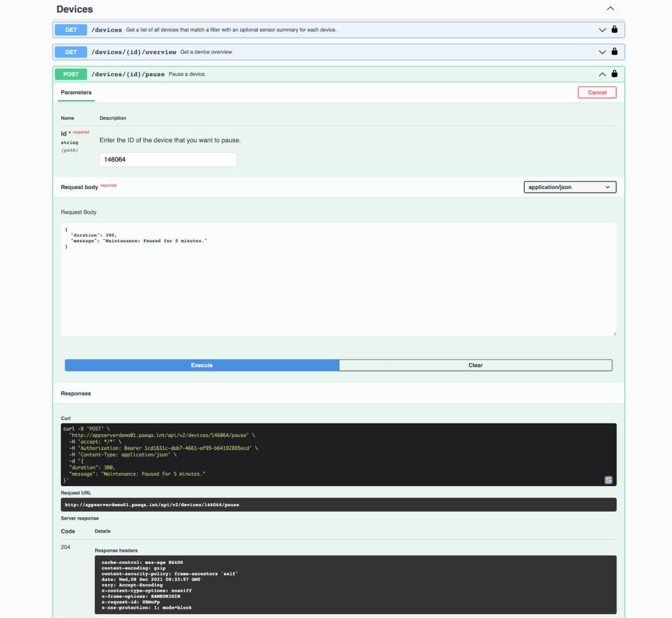Collapse the Devices section
The image size is (672, 618).
coord(610,8)
